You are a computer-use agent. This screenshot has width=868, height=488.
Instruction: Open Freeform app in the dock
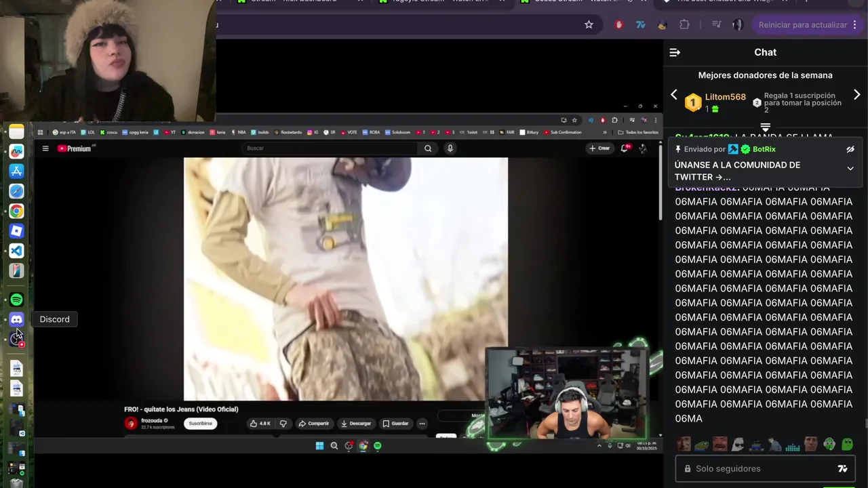click(x=16, y=151)
